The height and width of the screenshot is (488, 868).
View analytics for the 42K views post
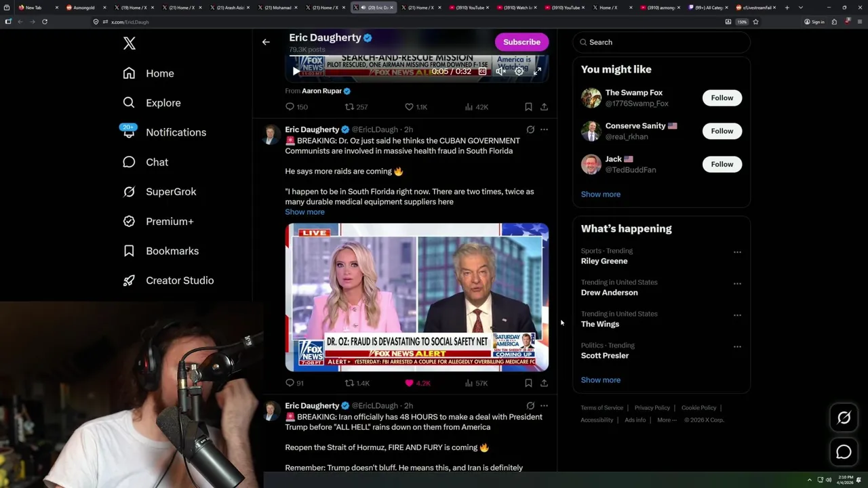coord(476,107)
